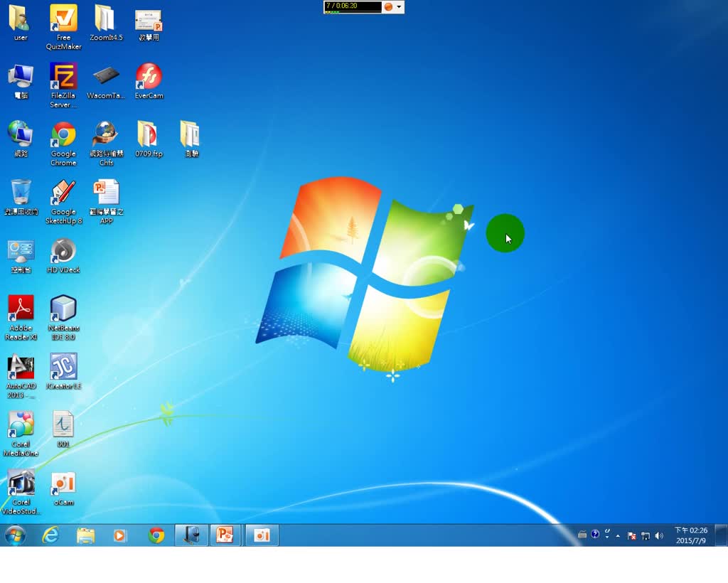728x583 pixels.
Task: Click the Show desktop button
Action: (722, 535)
